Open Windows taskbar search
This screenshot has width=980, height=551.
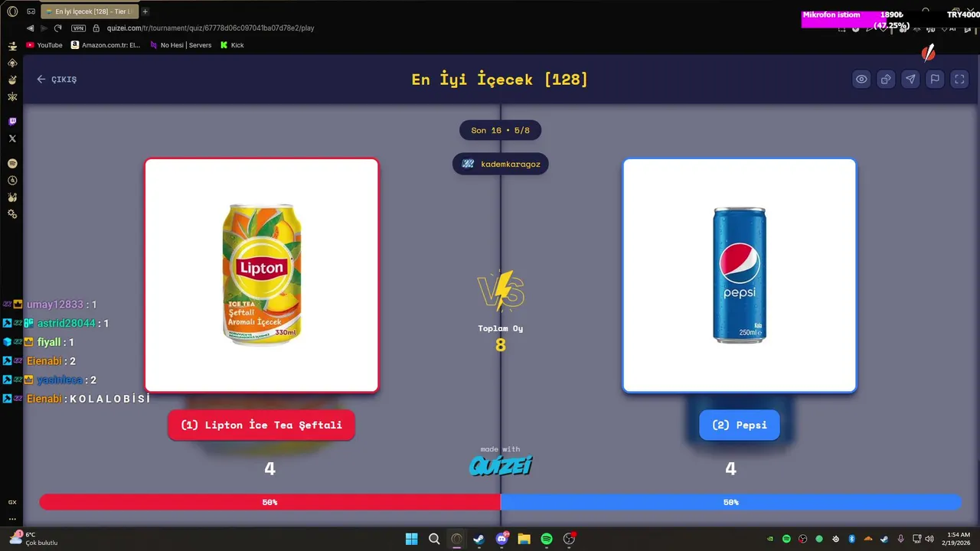434,539
